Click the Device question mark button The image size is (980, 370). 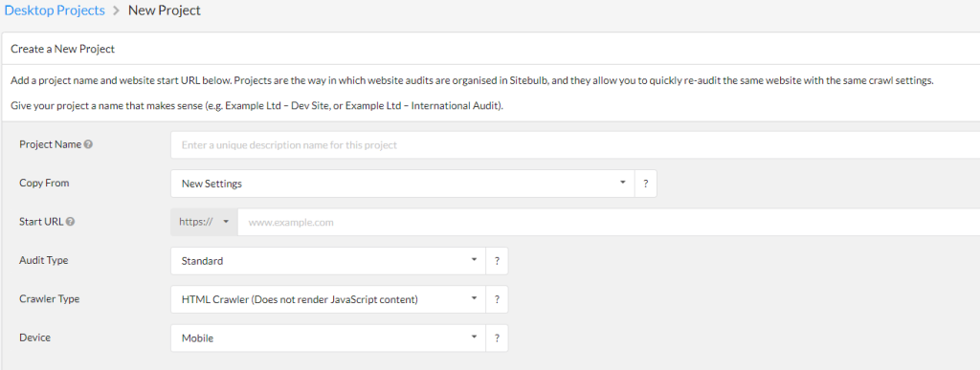[497, 338]
